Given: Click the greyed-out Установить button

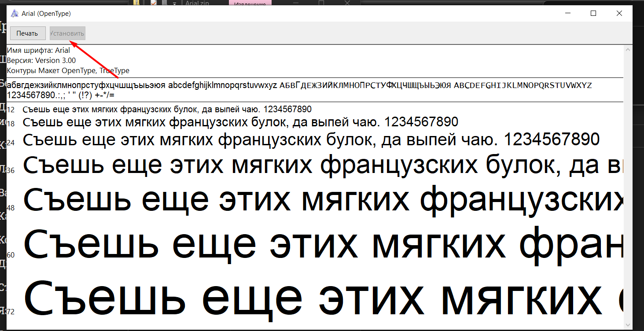Looking at the screenshot, I should tap(67, 33).
